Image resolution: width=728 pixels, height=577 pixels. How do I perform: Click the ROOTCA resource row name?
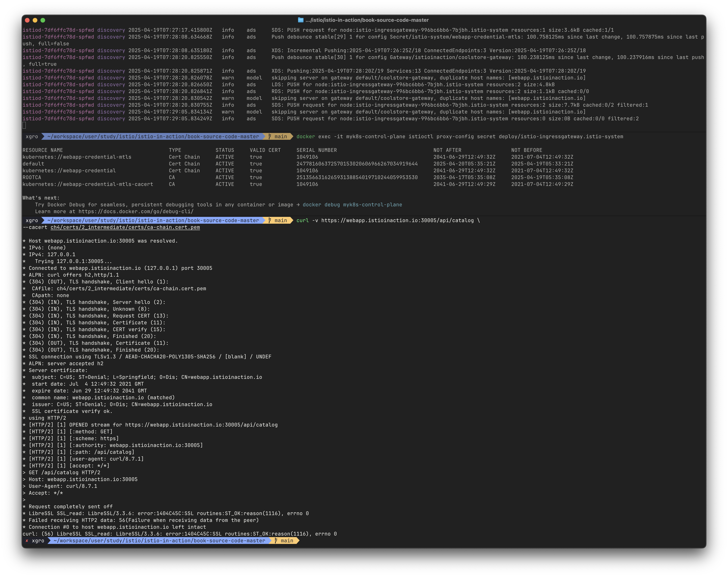pos(32,178)
